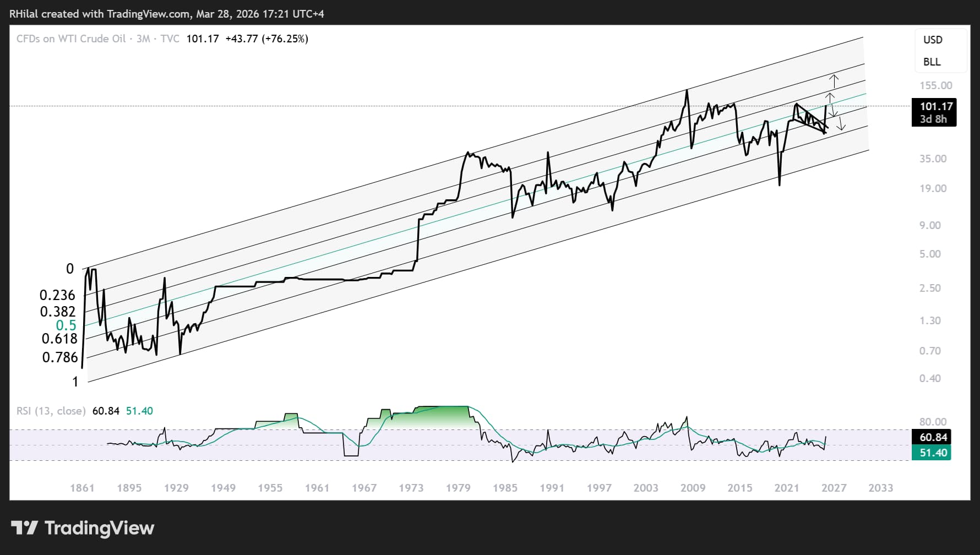Open the BLL unit selector
Image resolution: width=980 pixels, height=555 pixels.
coord(932,62)
